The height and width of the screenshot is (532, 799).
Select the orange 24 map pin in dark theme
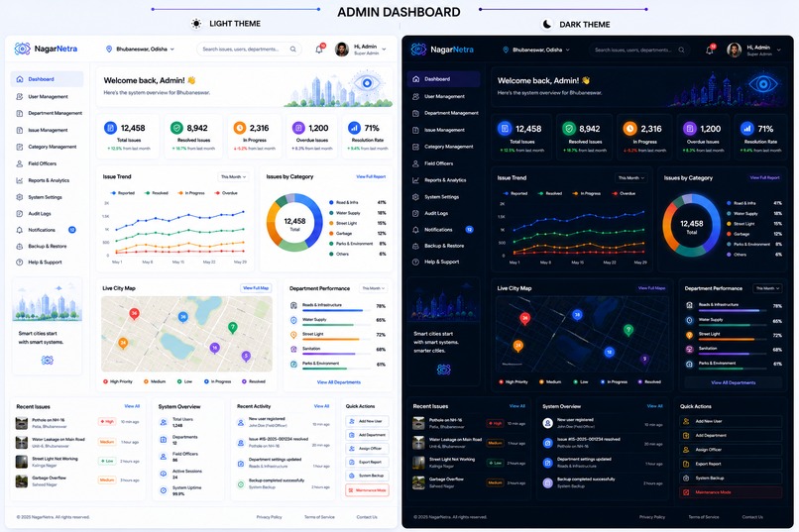(x=517, y=346)
